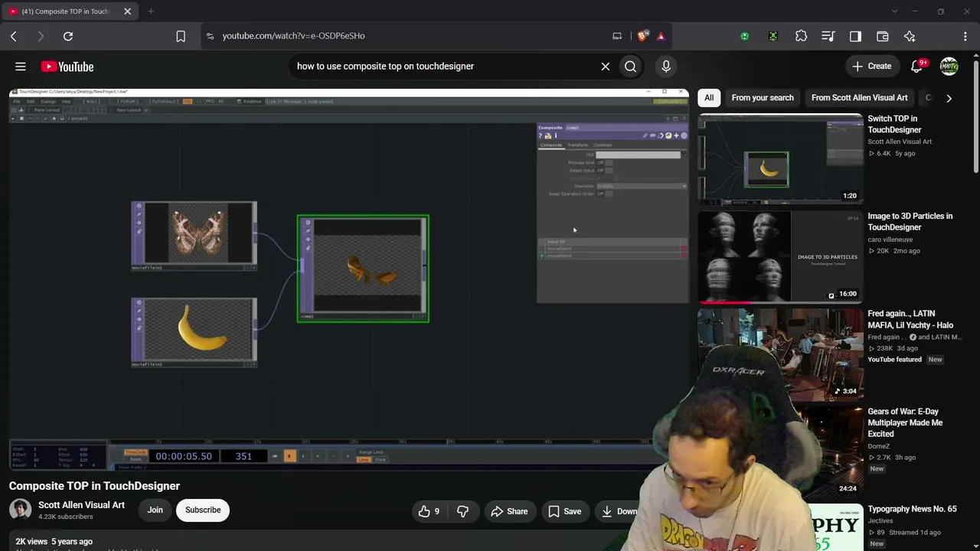Open "Typography News No. 65" video title
The height and width of the screenshot is (551, 980).
pyautogui.click(x=912, y=509)
